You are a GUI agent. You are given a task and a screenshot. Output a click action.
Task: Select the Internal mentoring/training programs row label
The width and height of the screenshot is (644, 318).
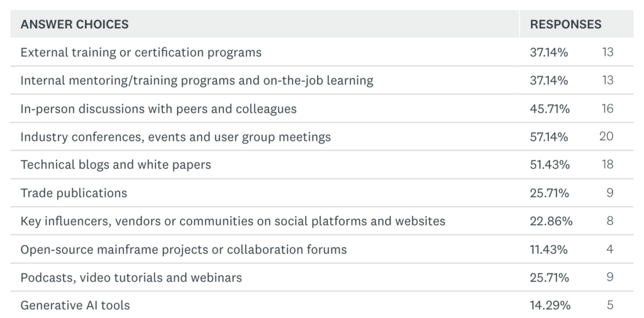(197, 81)
